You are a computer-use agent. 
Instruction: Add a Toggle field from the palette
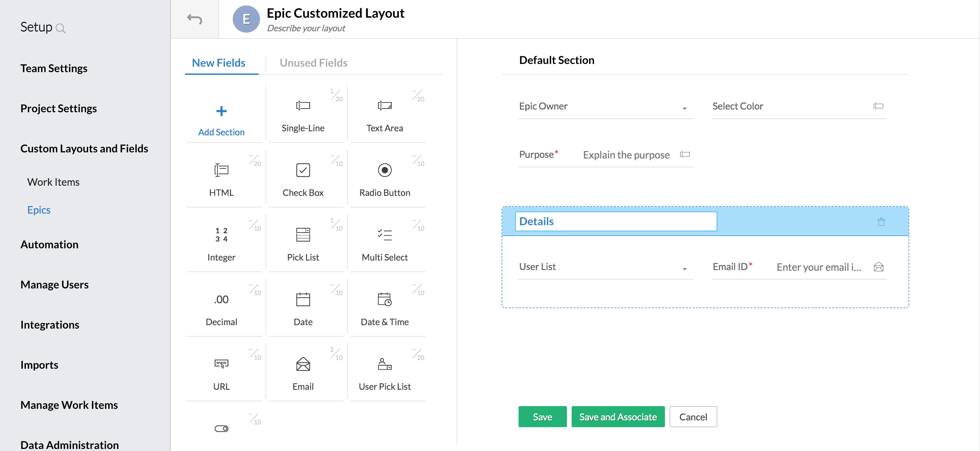(x=221, y=428)
